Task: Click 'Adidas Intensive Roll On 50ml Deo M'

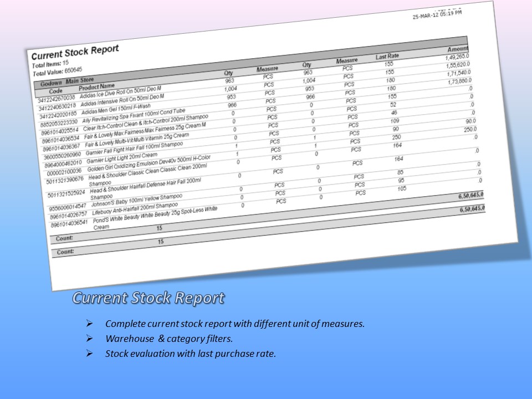Action: pyautogui.click(x=122, y=100)
